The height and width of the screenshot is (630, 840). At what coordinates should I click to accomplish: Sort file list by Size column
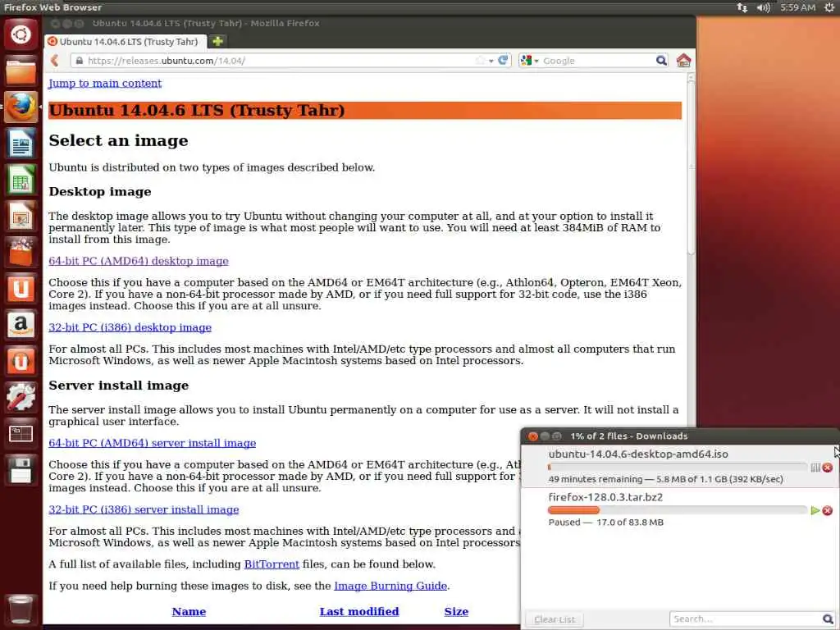[456, 611]
